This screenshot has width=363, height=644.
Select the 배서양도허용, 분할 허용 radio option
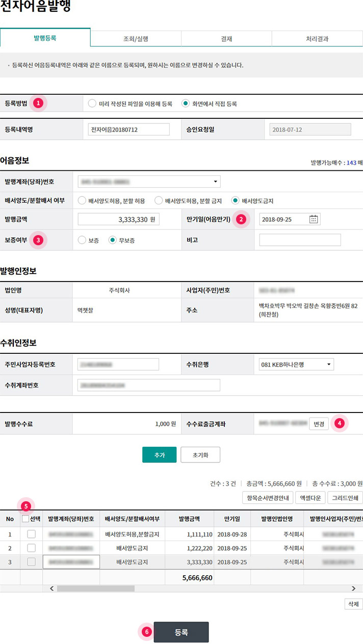pyautogui.click(x=82, y=200)
